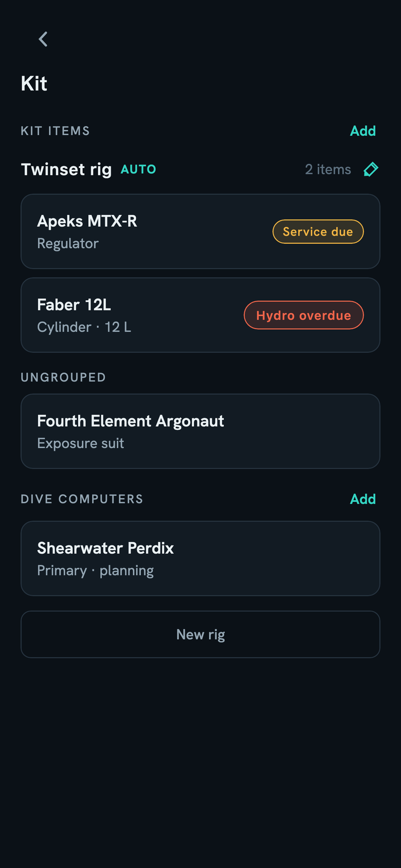The image size is (401, 868).
Task: Add a new kit item
Action: pyautogui.click(x=363, y=131)
